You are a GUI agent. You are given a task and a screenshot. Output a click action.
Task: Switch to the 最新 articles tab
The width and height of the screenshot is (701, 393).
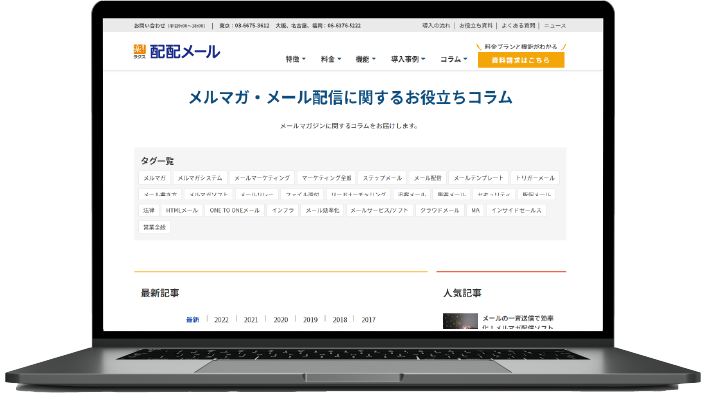click(193, 320)
